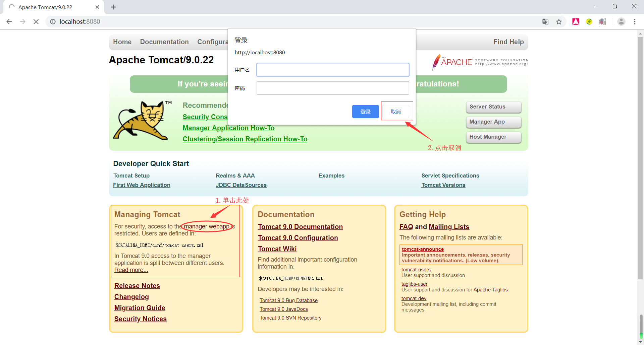Image resolution: width=644 pixels, height=345 pixels.
Task: Open the Examples link
Action: [331, 176]
